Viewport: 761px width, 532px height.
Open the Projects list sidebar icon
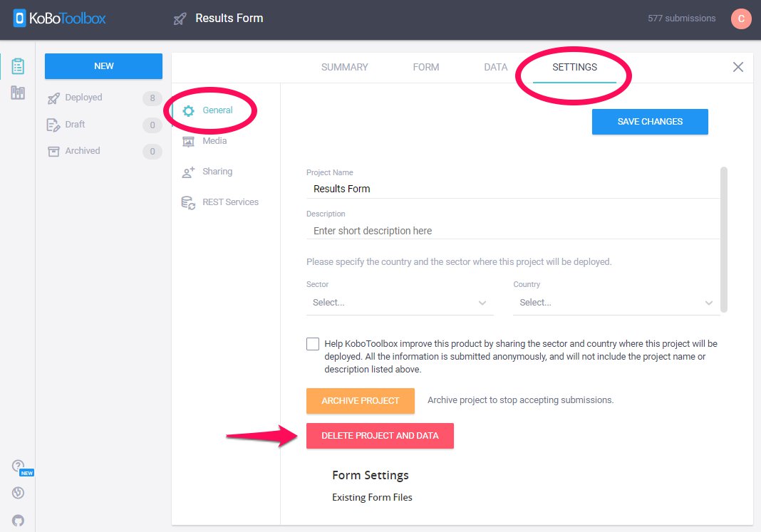pyautogui.click(x=18, y=66)
